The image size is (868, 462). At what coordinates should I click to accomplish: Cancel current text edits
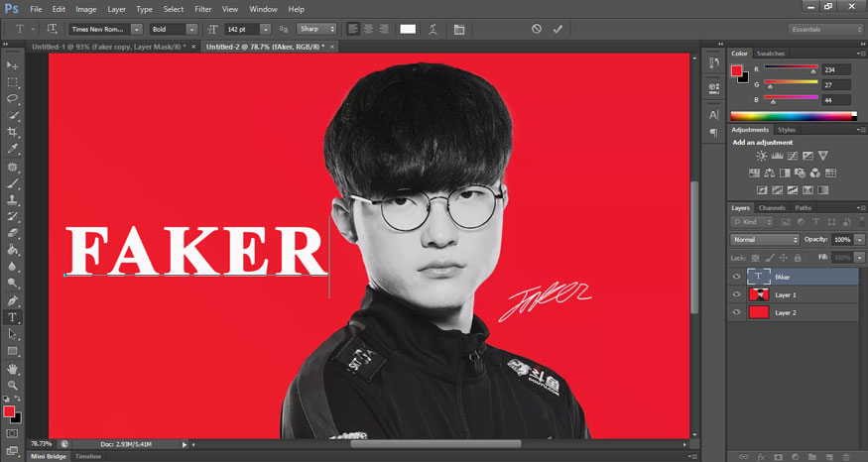click(537, 29)
